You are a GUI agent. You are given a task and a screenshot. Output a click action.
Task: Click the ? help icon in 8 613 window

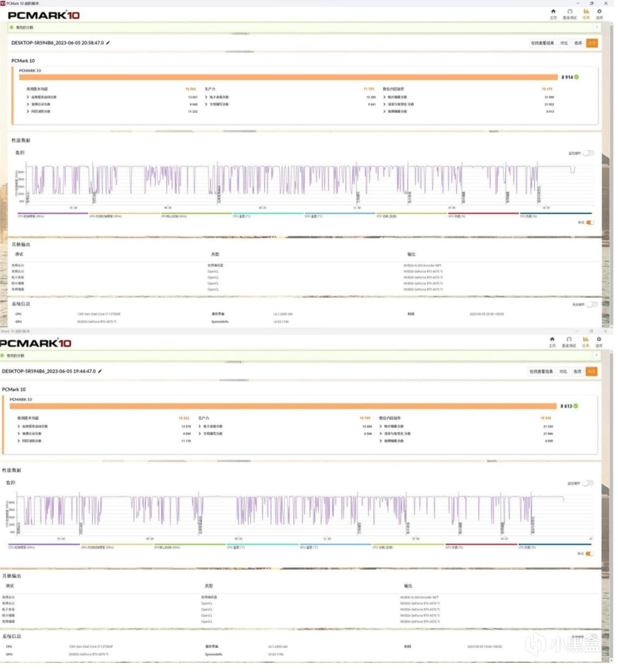596,356
